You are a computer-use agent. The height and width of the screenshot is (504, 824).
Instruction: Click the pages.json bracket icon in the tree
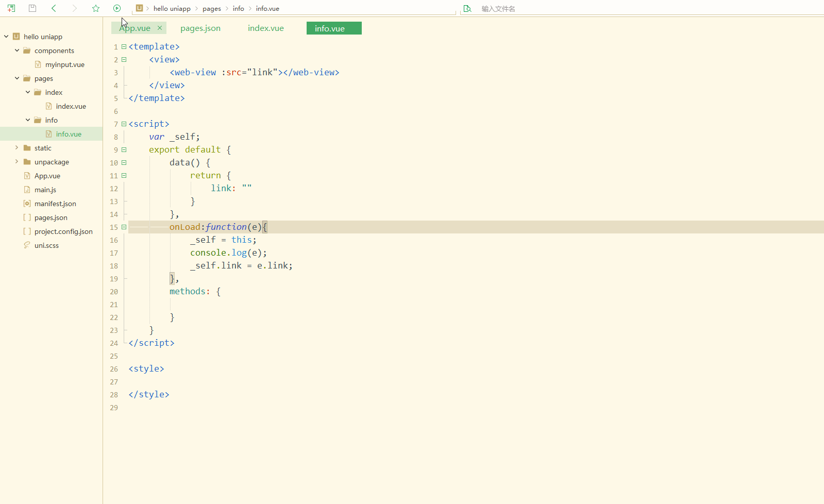[x=27, y=217]
